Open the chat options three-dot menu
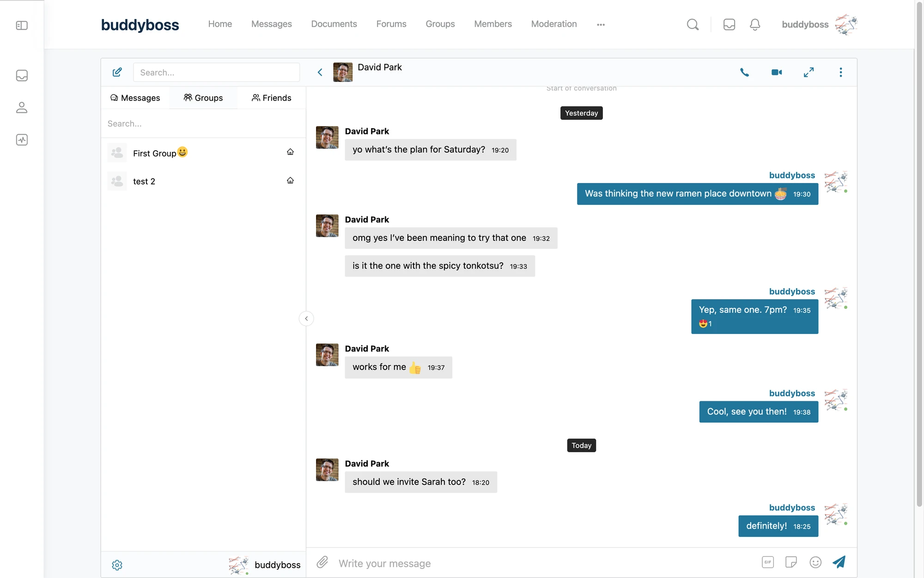 coord(841,72)
